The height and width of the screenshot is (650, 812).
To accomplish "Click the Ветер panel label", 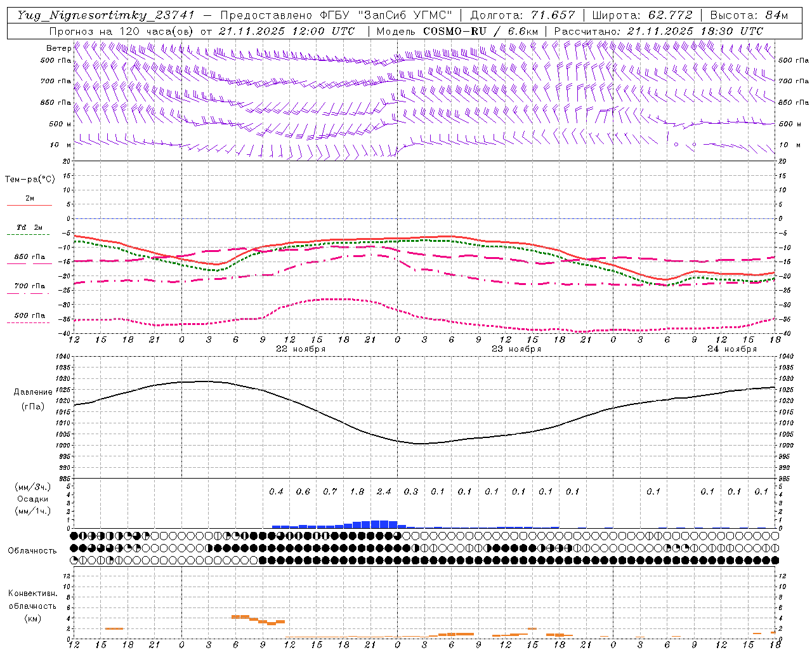I will pos(59,48).
